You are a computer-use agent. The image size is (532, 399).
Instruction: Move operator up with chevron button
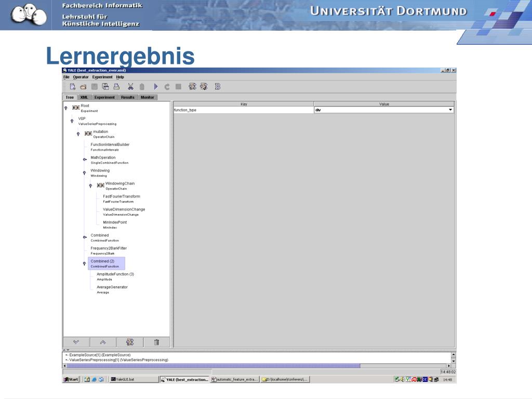103,342
